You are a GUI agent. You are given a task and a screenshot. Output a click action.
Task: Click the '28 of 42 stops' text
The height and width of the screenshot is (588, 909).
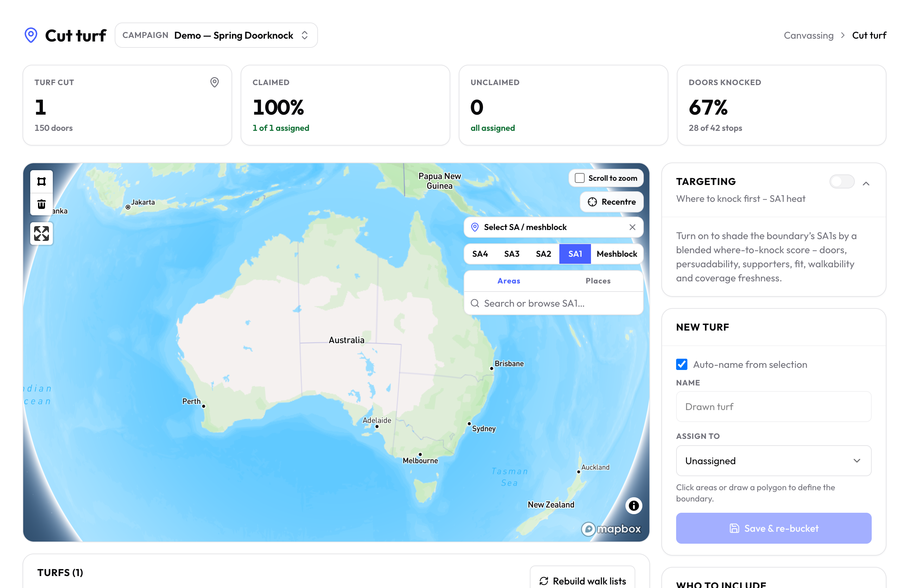coord(716,128)
